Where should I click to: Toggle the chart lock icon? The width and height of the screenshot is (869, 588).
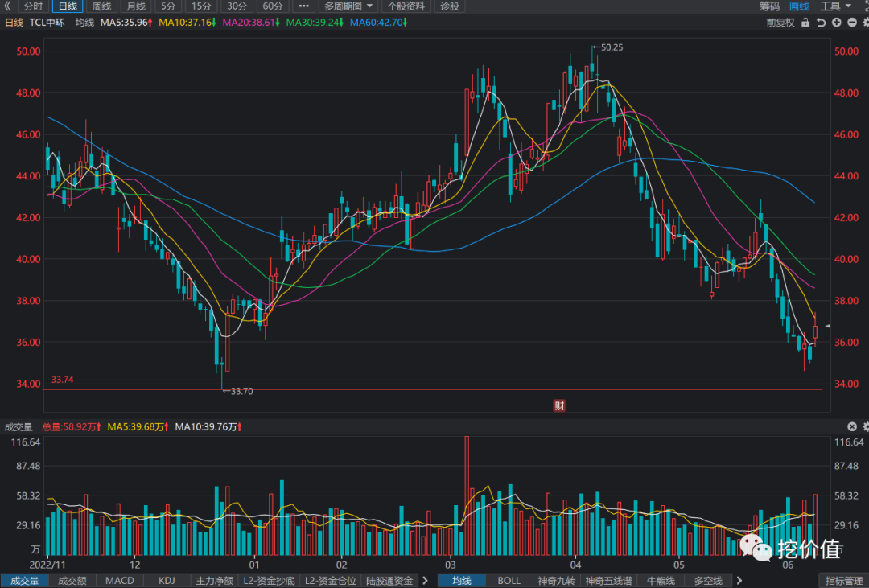click(805, 23)
